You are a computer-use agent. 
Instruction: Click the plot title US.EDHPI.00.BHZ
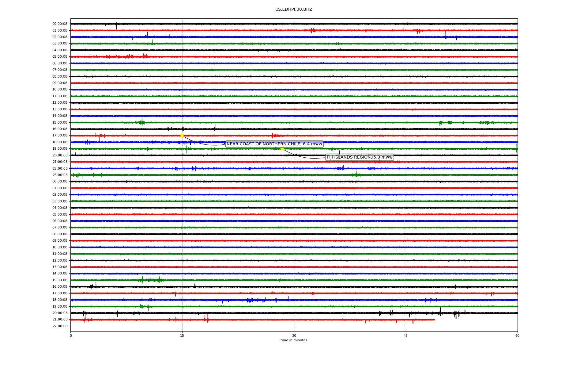(294, 10)
